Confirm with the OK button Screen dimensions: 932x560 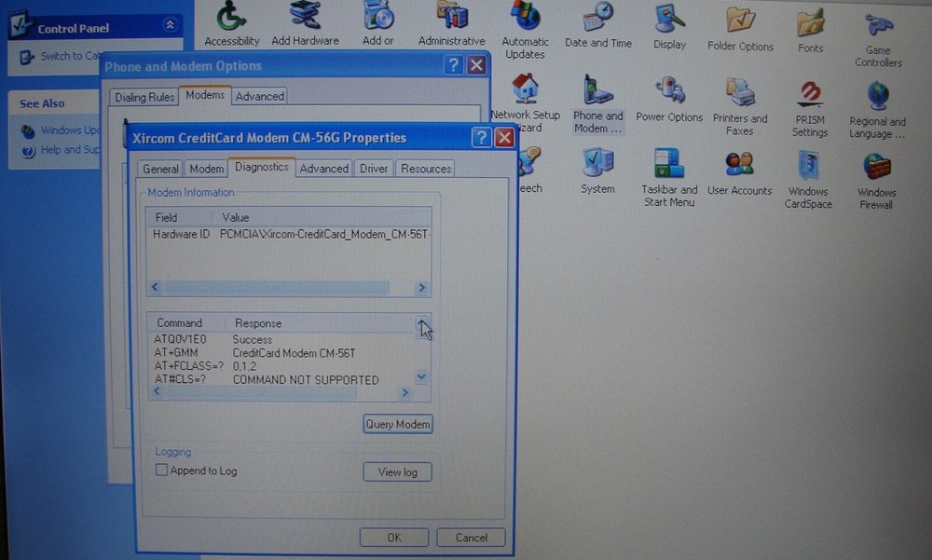(x=394, y=538)
